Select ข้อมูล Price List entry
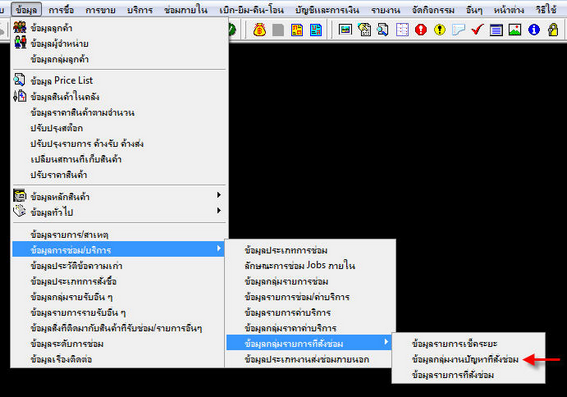The height and width of the screenshot is (397, 567). click(x=119, y=80)
